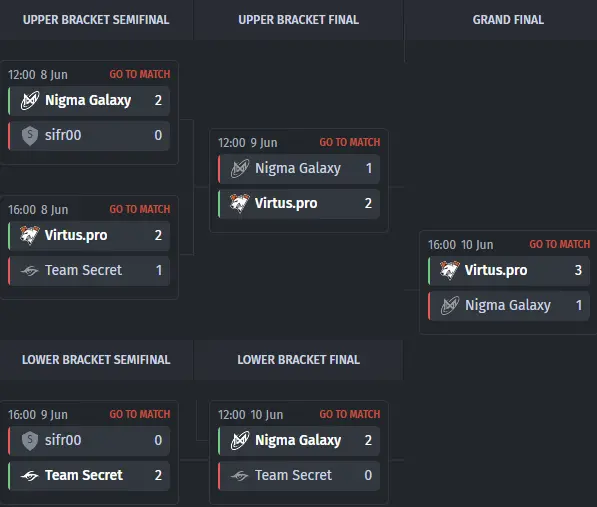Open GO TO MATCH for grand final
Image resolution: width=597 pixels, height=507 pixels.
(560, 244)
